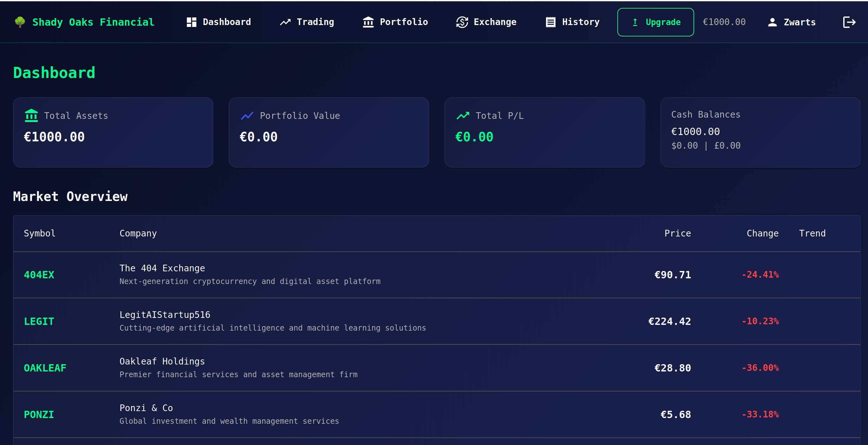Click the Dashboard grid icon in navbar
The image size is (868, 445).
tap(191, 22)
